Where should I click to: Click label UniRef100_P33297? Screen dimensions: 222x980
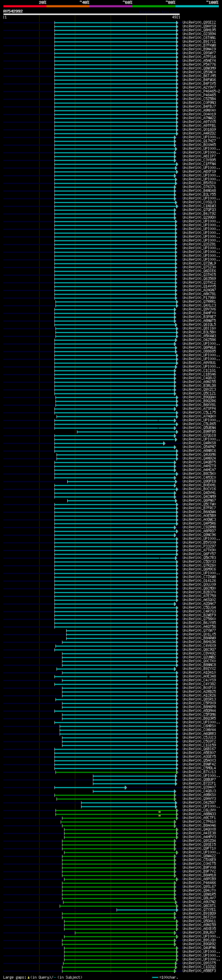(199, 546)
